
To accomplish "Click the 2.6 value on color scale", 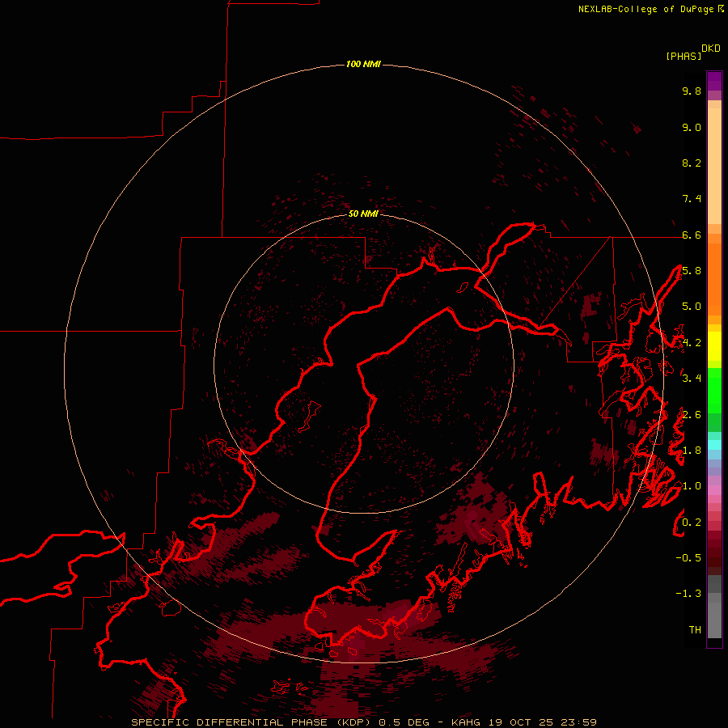I will tap(692, 415).
